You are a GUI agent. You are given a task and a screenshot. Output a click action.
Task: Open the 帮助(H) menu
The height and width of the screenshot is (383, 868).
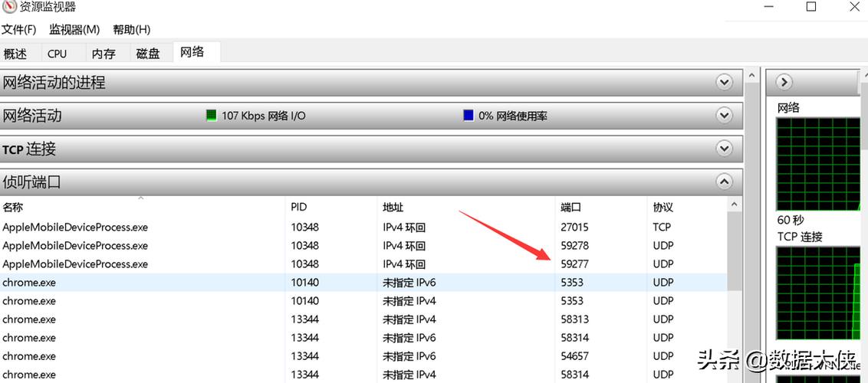(132, 29)
